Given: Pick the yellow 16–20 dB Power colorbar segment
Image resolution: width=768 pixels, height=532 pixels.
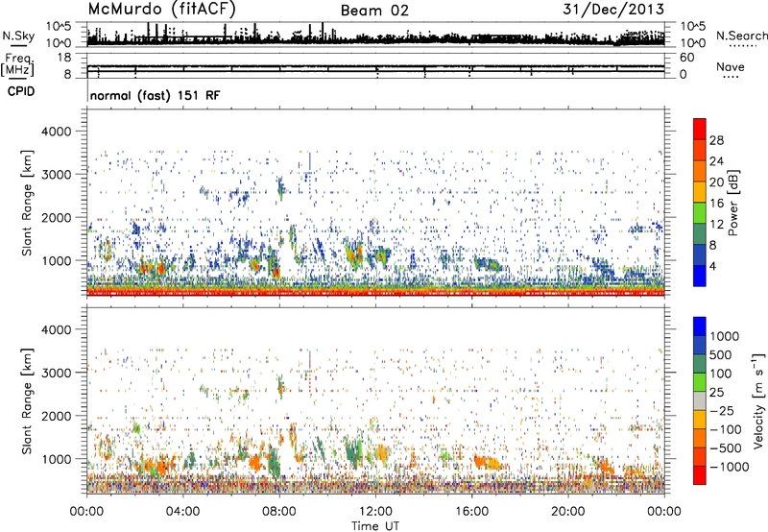Looking at the screenshot, I should (x=700, y=192).
